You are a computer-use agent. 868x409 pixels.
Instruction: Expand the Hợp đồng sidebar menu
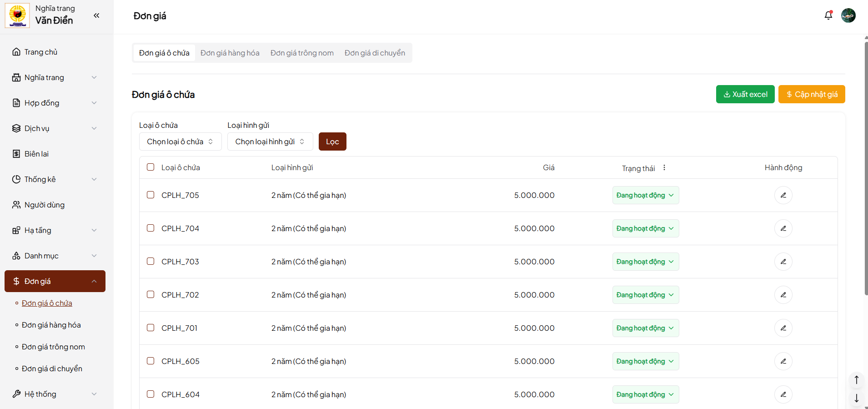pyautogui.click(x=55, y=103)
